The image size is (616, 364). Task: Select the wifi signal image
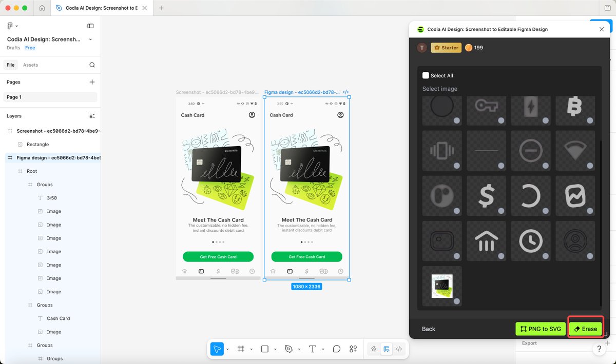pyautogui.click(x=575, y=151)
